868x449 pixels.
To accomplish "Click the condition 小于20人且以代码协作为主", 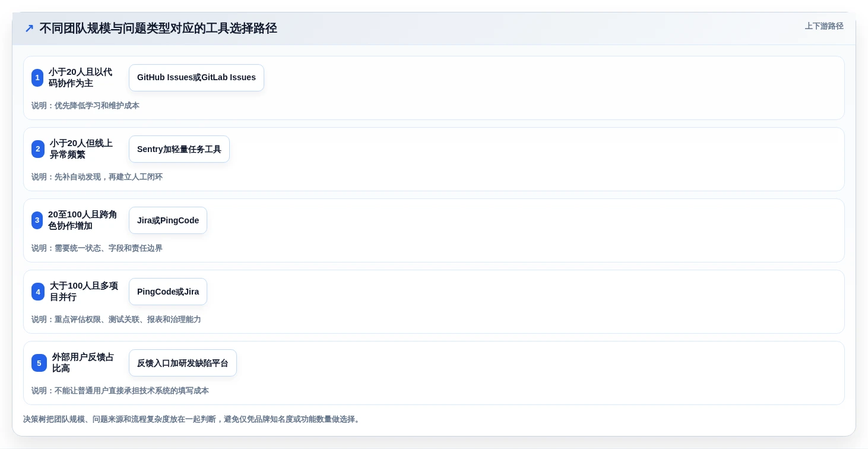I will click(x=80, y=78).
